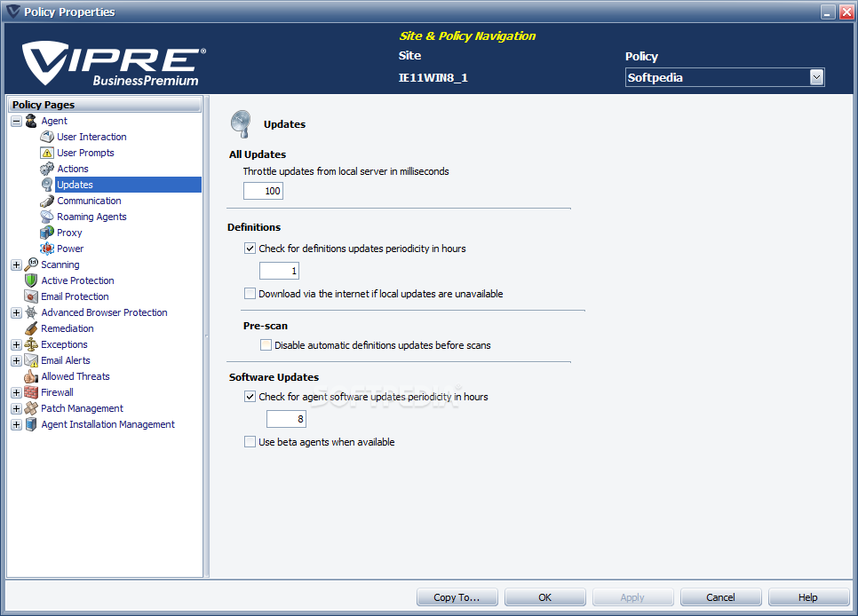
Task: Open the Active Protection policy page
Action: 77,280
